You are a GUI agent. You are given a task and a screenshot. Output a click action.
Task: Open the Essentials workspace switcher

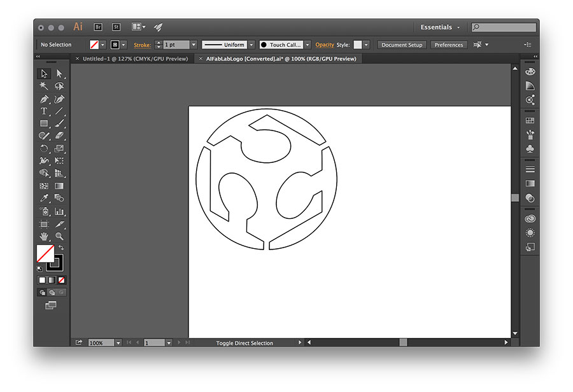pyautogui.click(x=440, y=27)
